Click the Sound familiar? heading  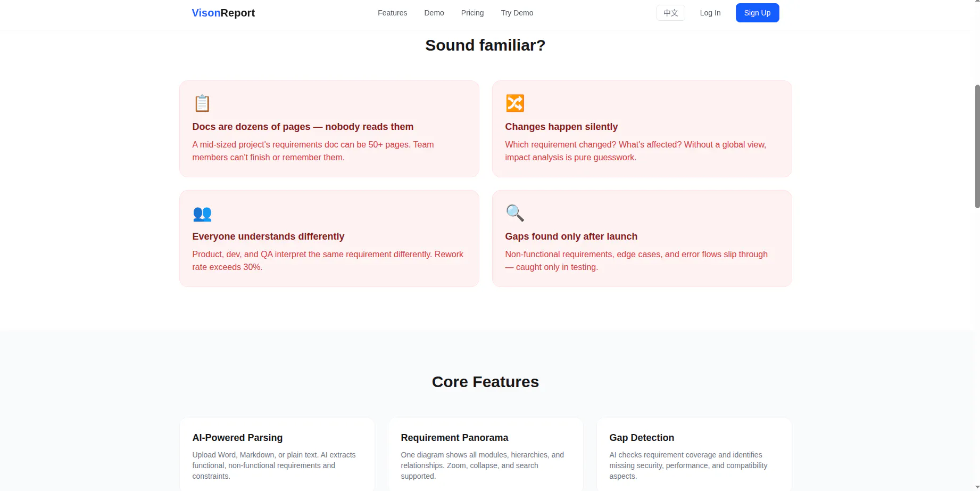pos(485,45)
